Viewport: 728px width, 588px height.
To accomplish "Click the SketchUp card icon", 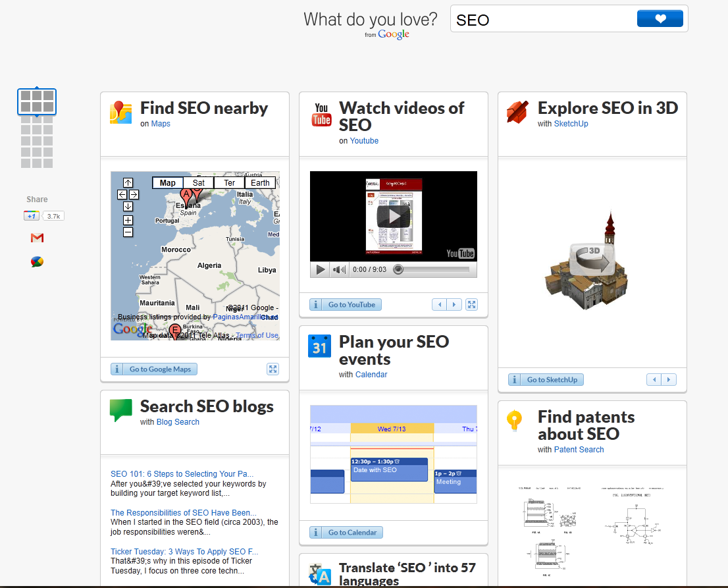I will tap(517, 112).
